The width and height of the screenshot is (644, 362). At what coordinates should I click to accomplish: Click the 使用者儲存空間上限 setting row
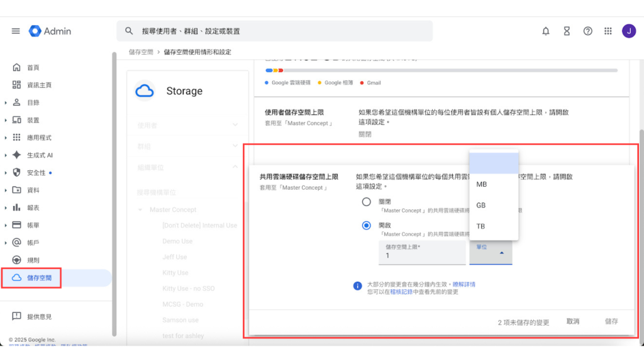(441, 123)
